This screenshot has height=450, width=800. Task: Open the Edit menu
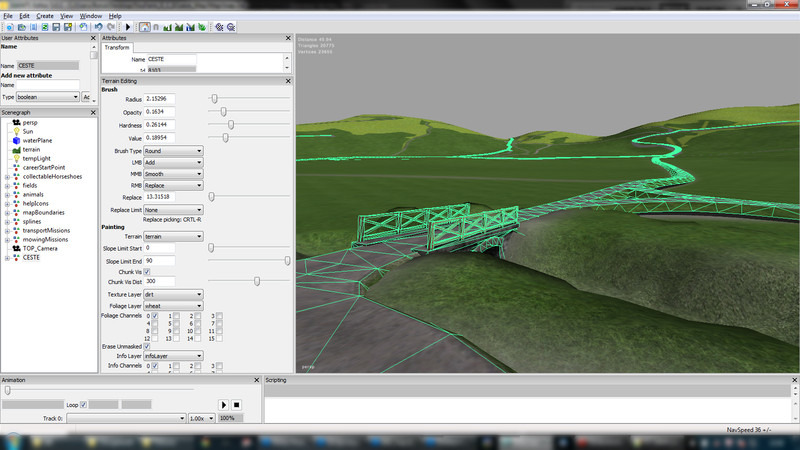24,16
